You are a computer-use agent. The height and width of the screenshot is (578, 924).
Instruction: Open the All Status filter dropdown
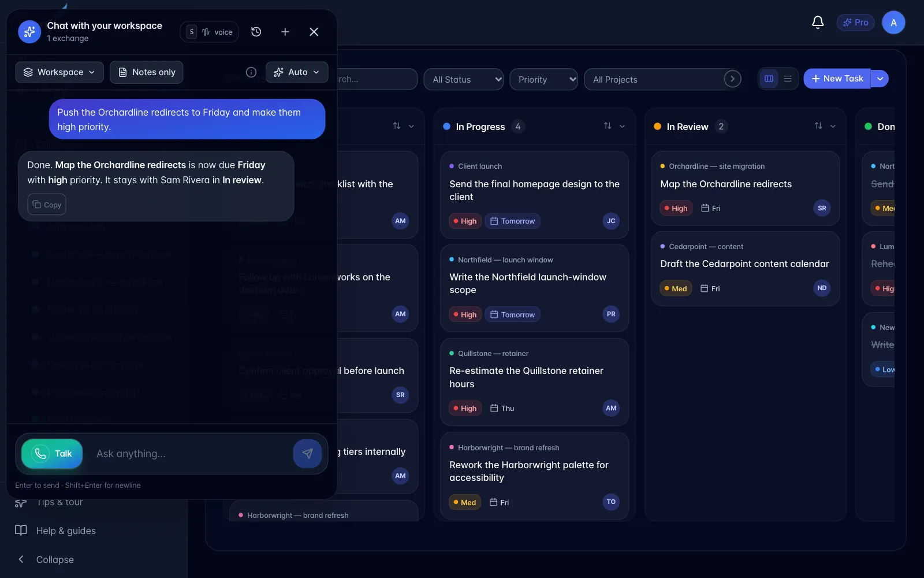point(464,80)
